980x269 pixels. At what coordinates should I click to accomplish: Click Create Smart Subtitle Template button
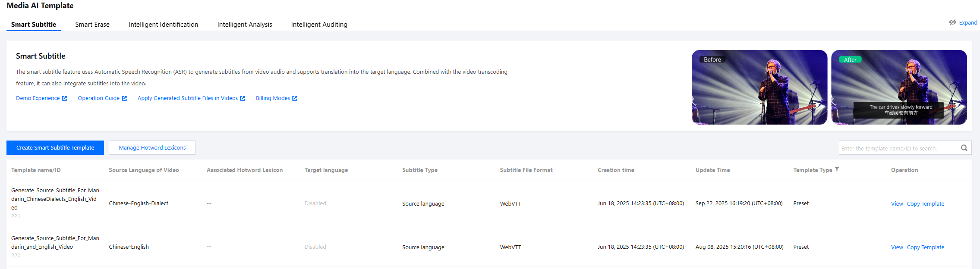click(55, 147)
